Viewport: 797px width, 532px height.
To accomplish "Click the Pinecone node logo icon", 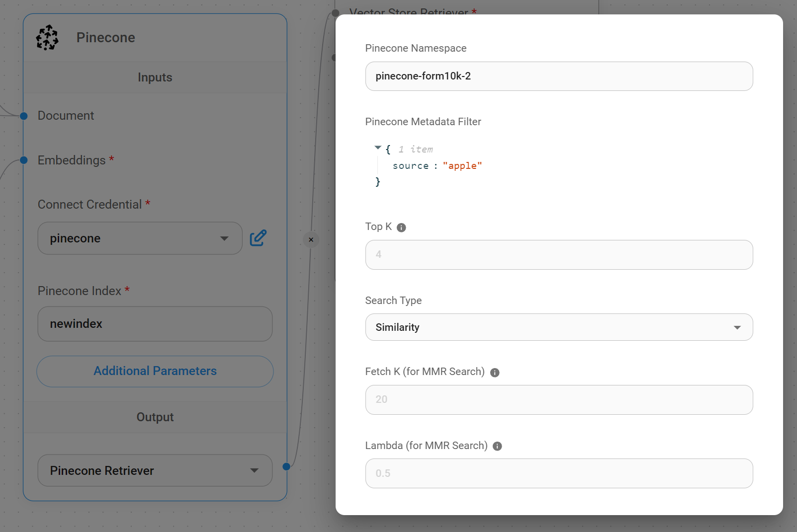I will point(47,38).
